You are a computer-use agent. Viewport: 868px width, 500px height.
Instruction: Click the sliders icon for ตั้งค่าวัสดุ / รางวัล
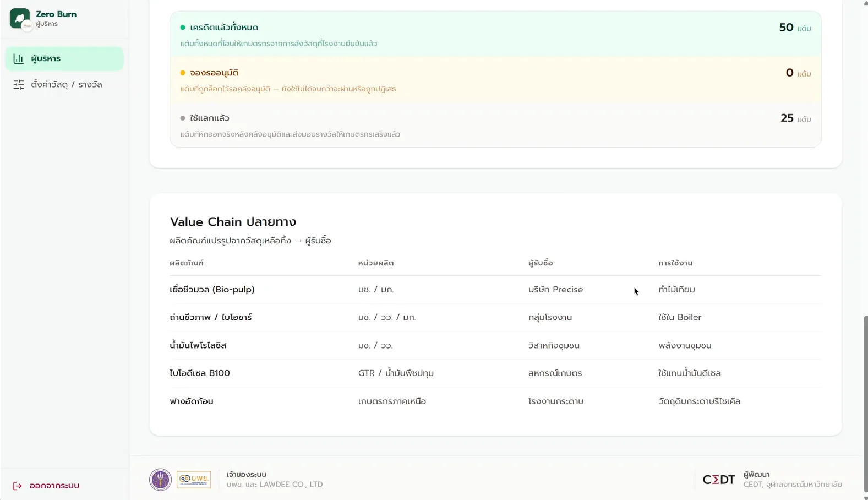tap(19, 84)
